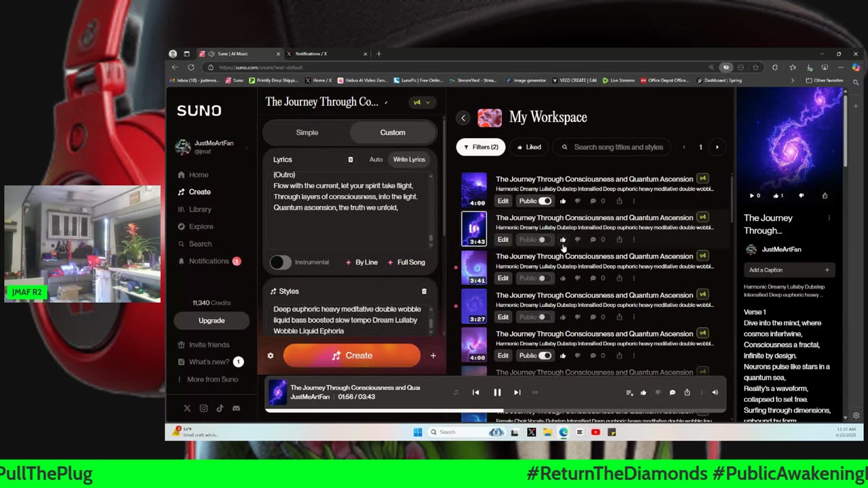Toggle the Instrumental switch
The width and height of the screenshot is (868, 488).
280,262
